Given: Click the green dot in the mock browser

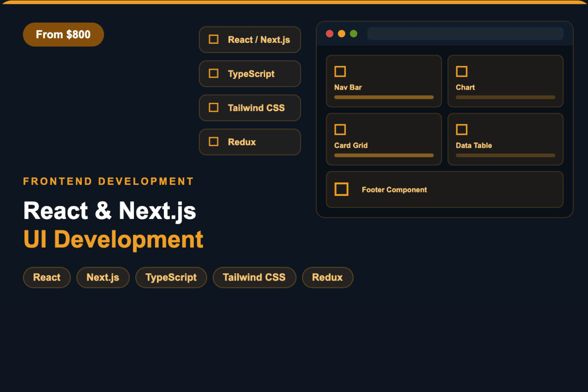Looking at the screenshot, I should click(x=354, y=34).
